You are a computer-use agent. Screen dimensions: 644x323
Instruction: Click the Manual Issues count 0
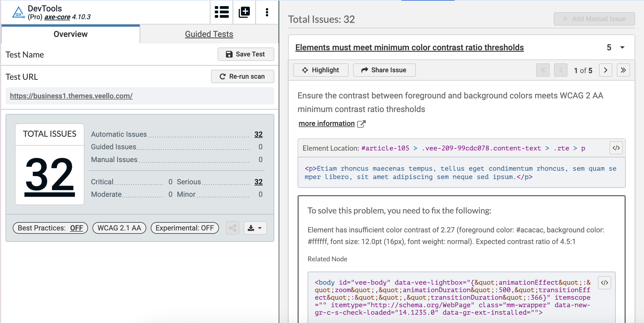tap(260, 160)
